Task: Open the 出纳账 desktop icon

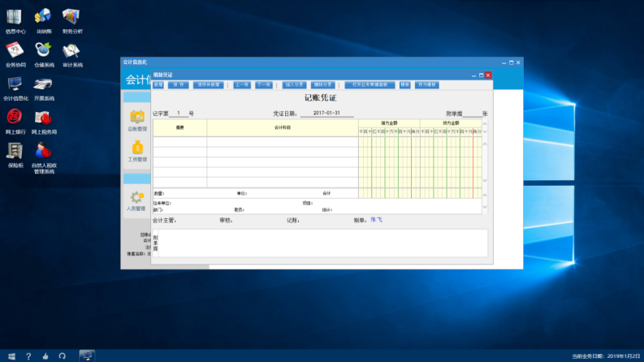Action: (x=44, y=20)
